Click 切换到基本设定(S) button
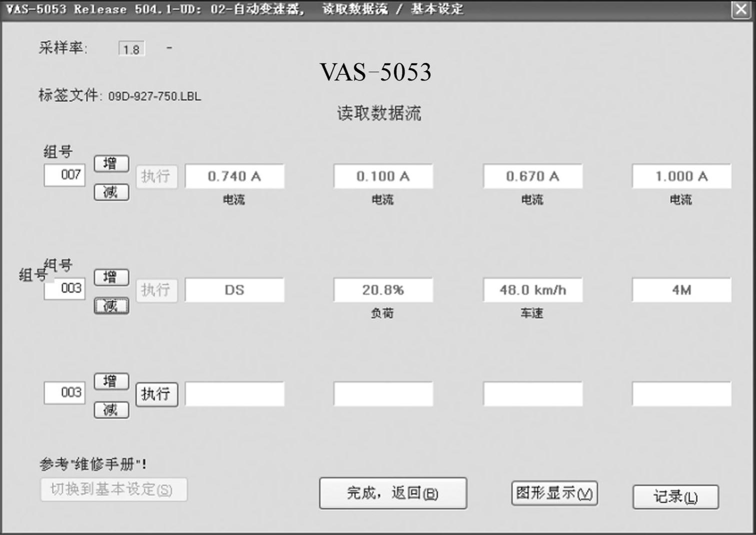Image resolution: width=756 pixels, height=535 pixels. (x=114, y=490)
